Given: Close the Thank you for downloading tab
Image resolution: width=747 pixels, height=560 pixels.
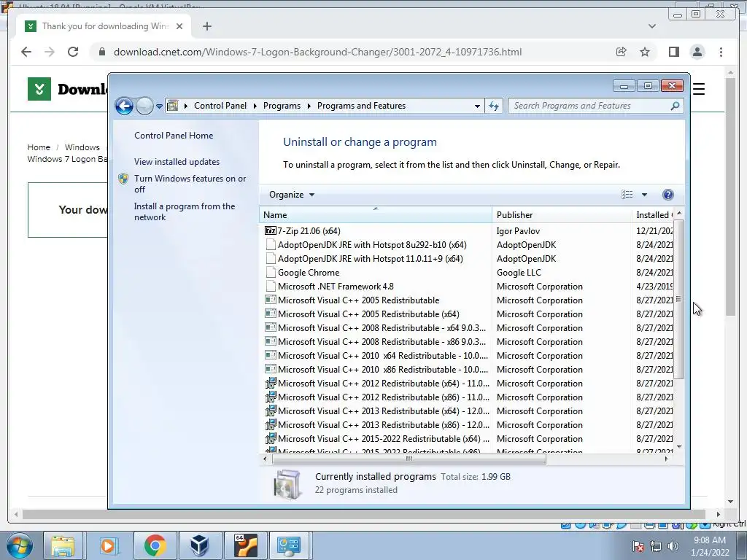Looking at the screenshot, I should click(x=179, y=26).
